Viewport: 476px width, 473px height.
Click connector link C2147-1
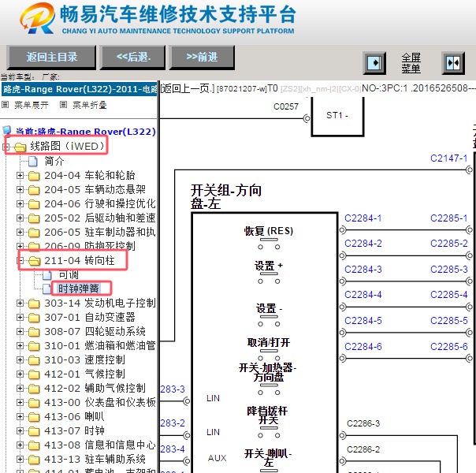[449, 158]
